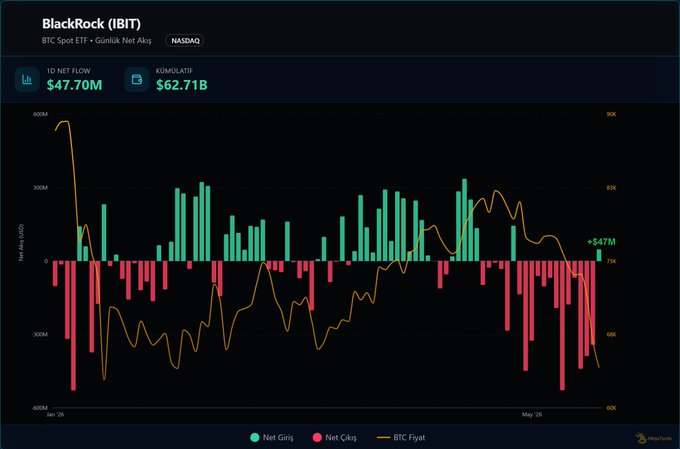
Task: Click the red Net Çıkış legend dot
Action: pos(317,437)
